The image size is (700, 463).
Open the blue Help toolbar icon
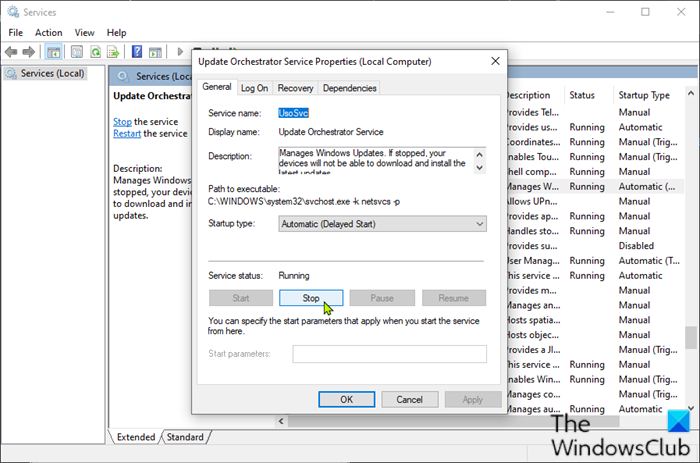tap(137, 52)
